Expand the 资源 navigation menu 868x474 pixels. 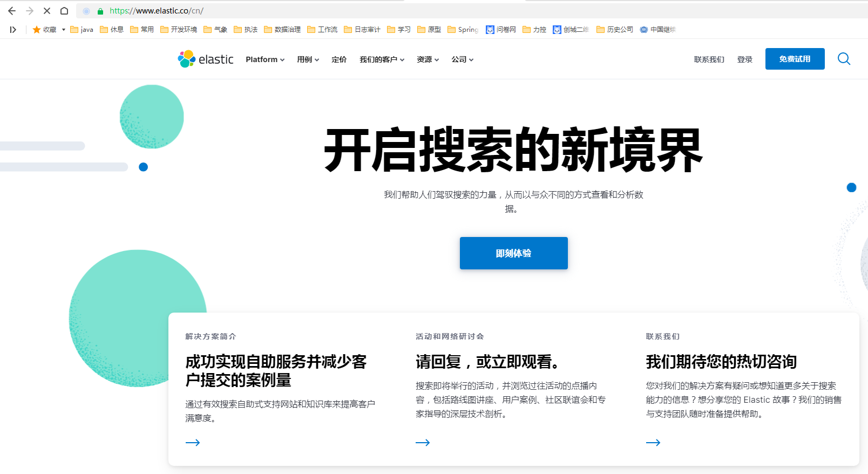click(428, 59)
